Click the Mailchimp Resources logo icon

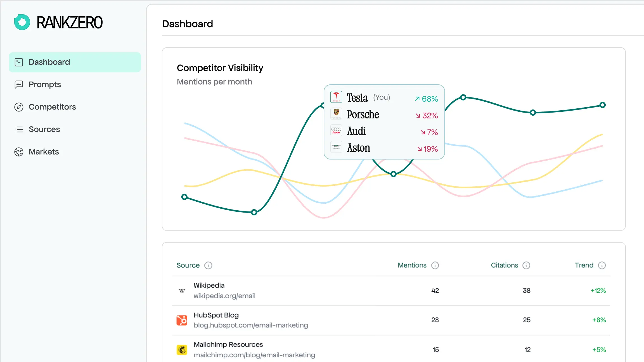click(182, 350)
